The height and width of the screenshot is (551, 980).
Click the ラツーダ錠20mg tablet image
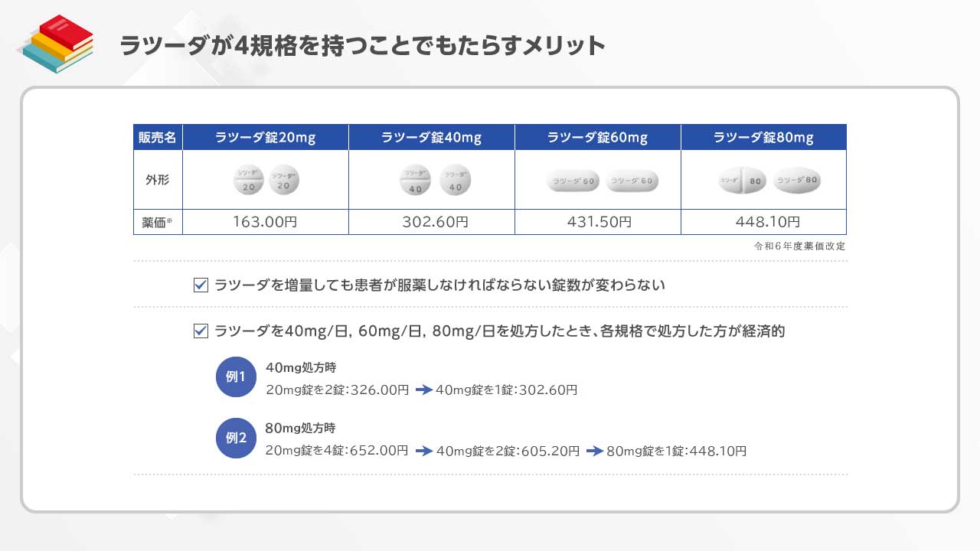[266, 180]
